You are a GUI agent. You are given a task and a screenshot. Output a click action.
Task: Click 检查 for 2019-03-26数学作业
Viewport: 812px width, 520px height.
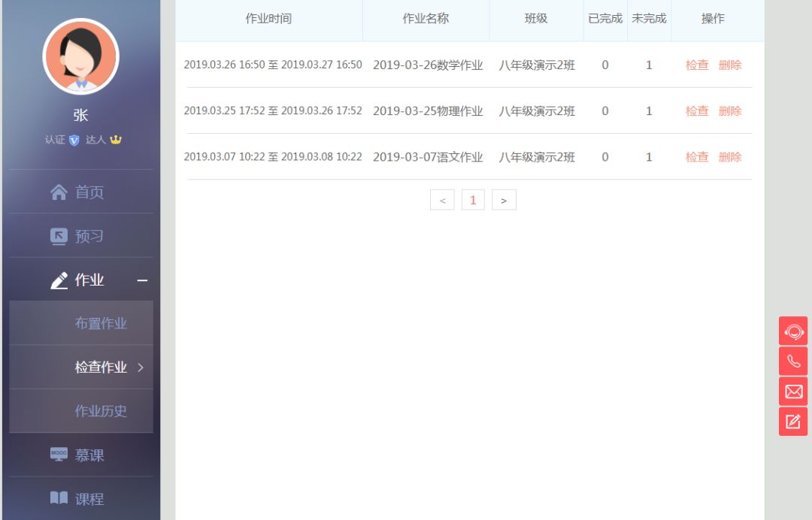pyautogui.click(x=696, y=65)
